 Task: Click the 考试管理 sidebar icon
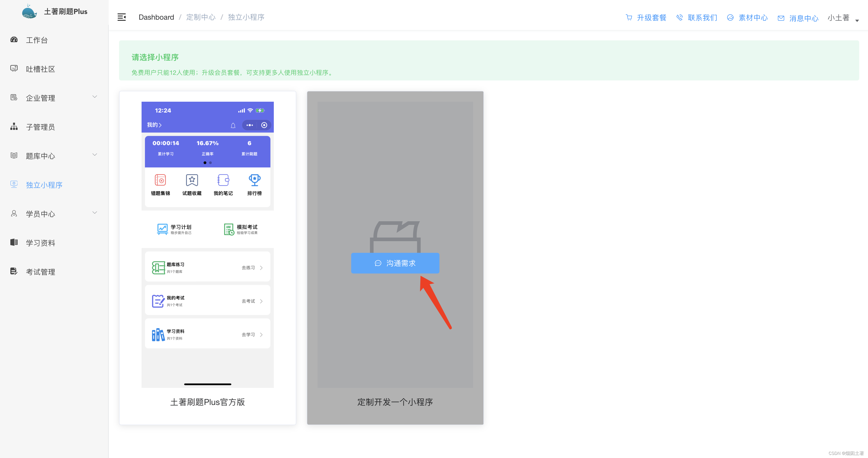click(14, 271)
